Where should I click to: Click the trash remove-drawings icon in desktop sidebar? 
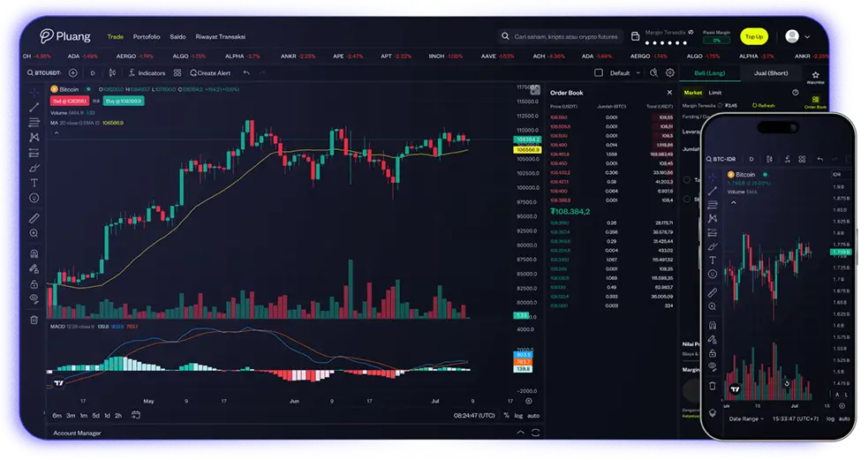34,320
